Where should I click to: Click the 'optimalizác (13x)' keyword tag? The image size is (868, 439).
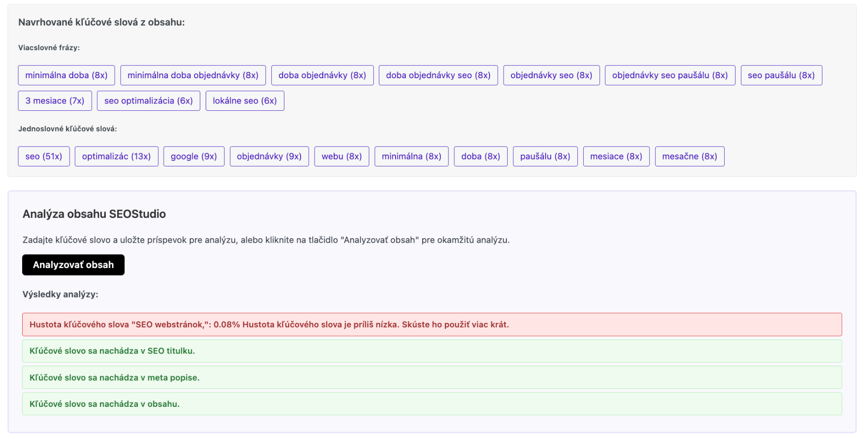tap(117, 156)
